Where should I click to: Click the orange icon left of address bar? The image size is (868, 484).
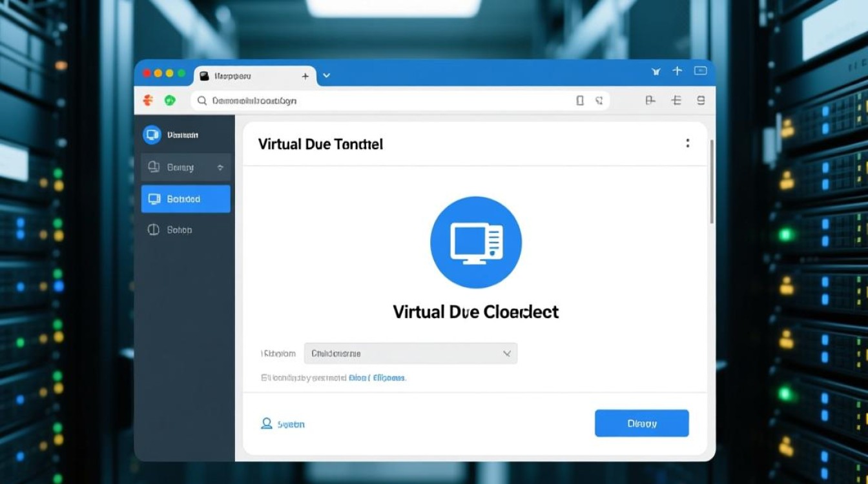(148, 100)
